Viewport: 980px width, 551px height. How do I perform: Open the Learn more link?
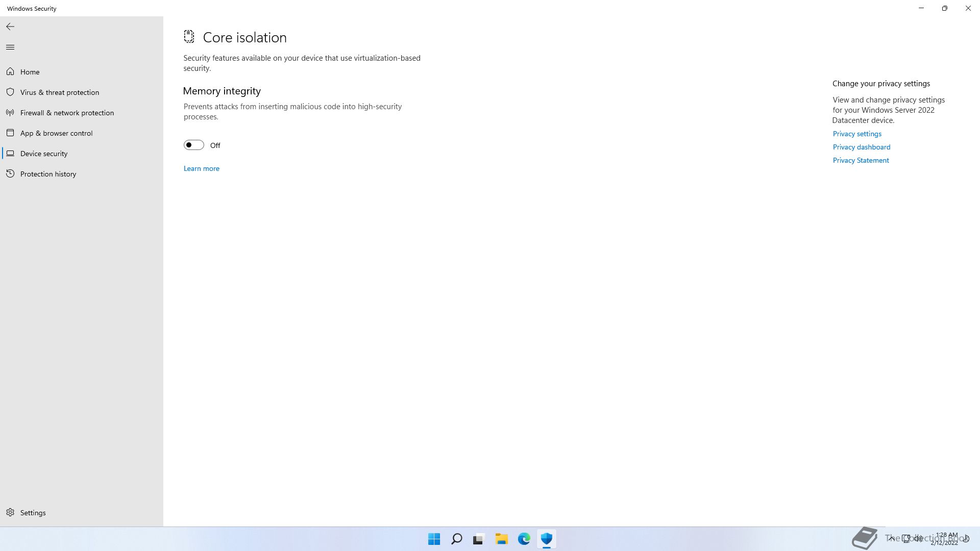coord(201,168)
